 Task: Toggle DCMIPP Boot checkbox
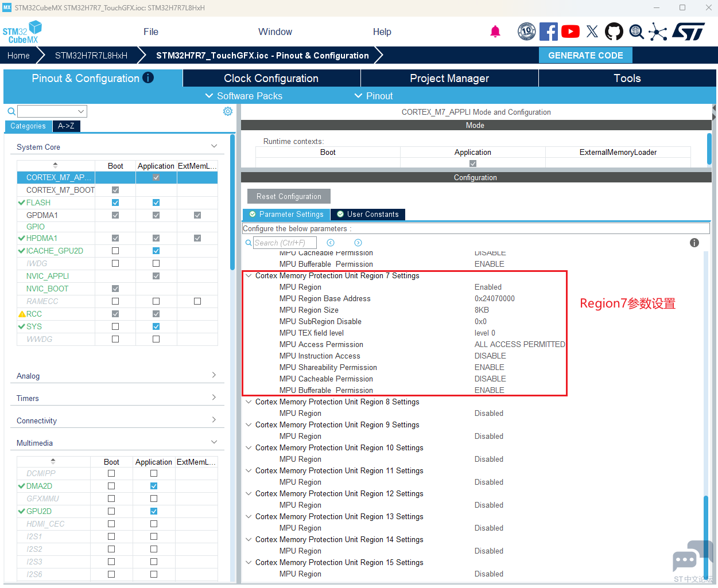[111, 473]
